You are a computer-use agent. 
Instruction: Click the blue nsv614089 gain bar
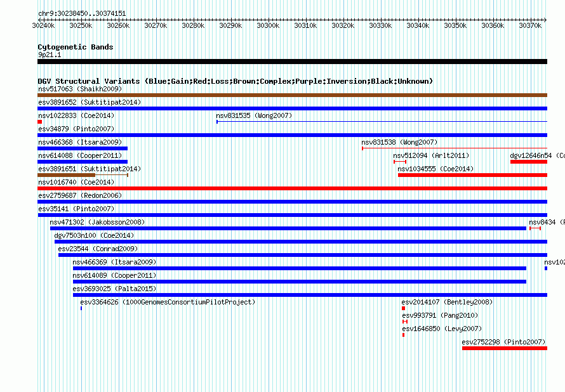pos(300,282)
